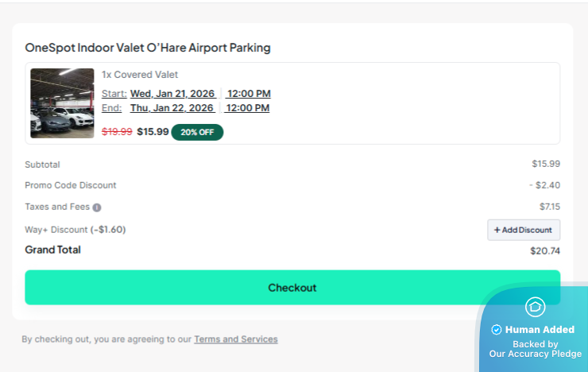Change end date Thu, Jan 22, 2026
Viewport: 588px width, 372px height.
pyautogui.click(x=172, y=108)
